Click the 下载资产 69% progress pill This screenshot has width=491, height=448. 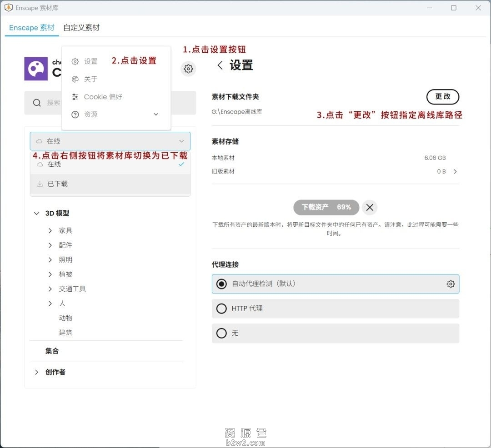click(326, 207)
